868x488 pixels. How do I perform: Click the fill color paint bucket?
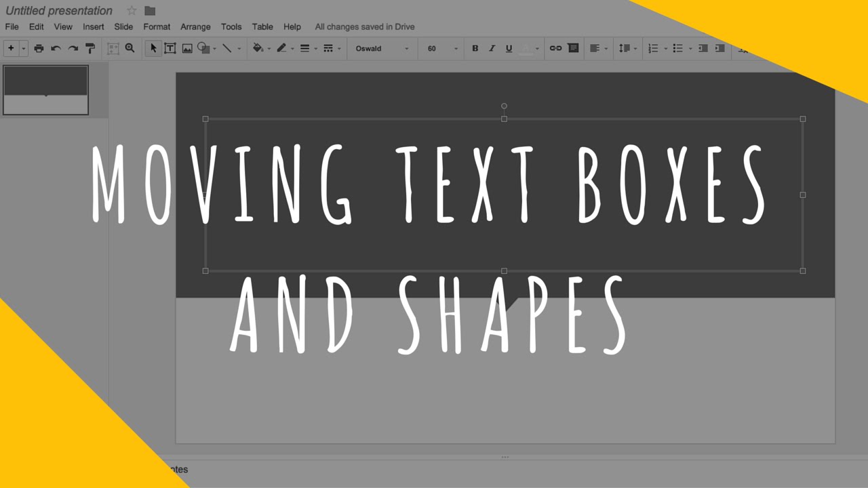click(258, 48)
